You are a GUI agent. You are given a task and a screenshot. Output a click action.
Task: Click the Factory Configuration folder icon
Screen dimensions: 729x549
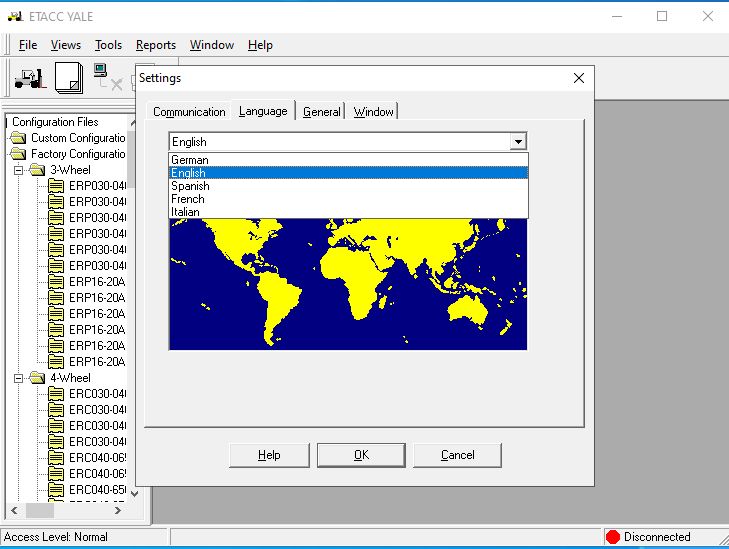coord(18,153)
